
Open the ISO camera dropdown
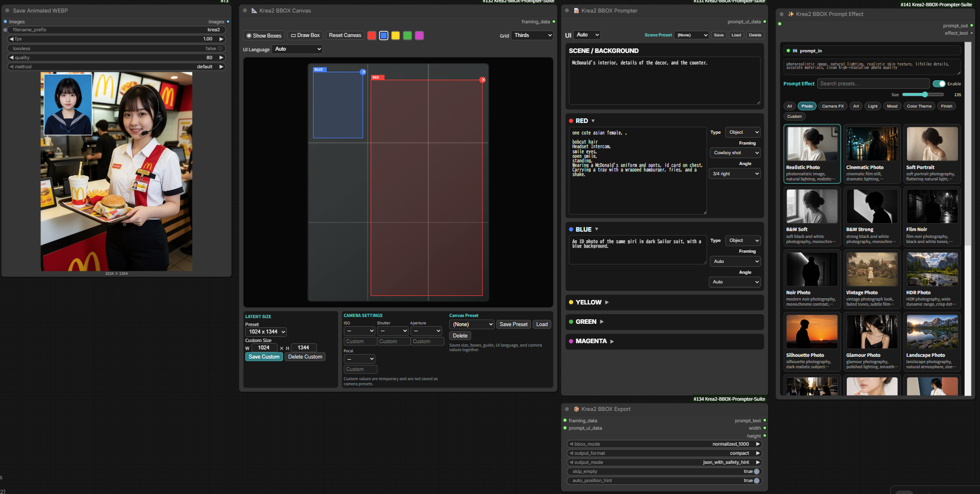pos(360,331)
